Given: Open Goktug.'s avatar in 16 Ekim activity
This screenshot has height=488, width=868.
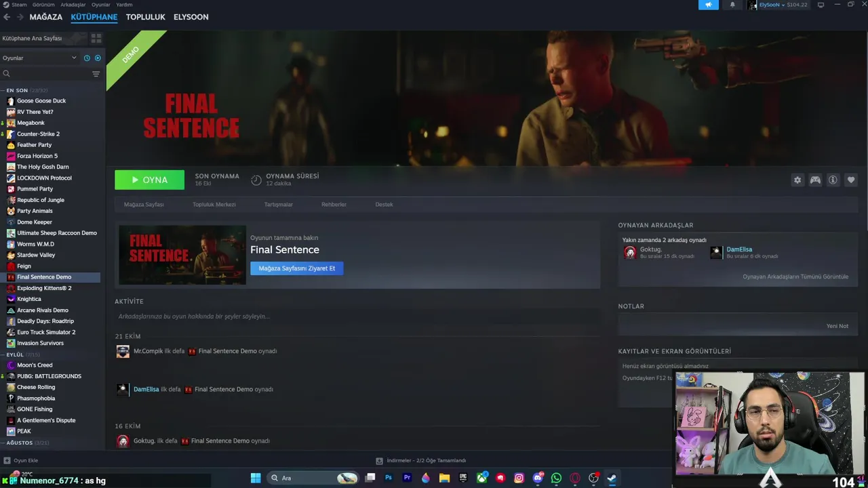Looking at the screenshot, I should click(x=123, y=441).
